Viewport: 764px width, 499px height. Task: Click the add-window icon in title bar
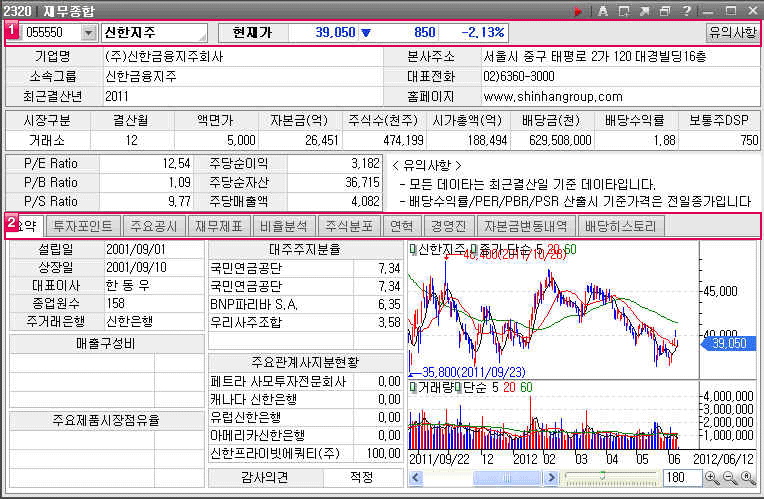click(624, 11)
